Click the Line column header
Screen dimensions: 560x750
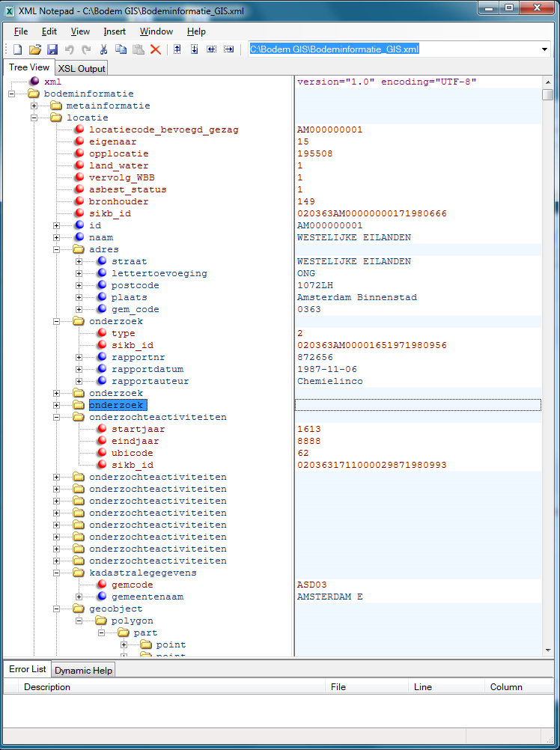(447, 687)
